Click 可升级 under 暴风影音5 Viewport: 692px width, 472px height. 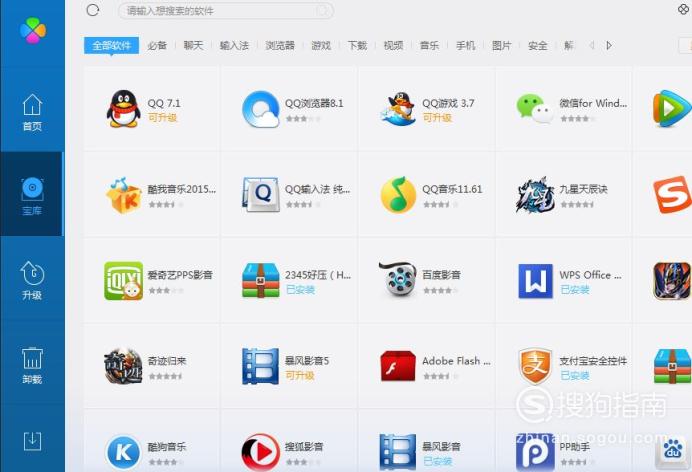(x=300, y=375)
